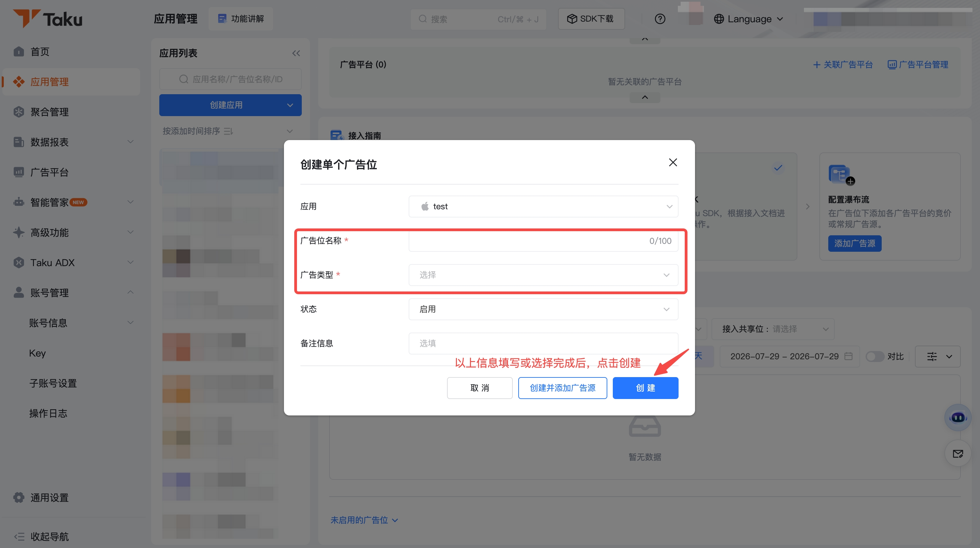This screenshot has height=548, width=980.
Task: Click the 应用名称/广告位名称/ID search field
Action: (230, 79)
